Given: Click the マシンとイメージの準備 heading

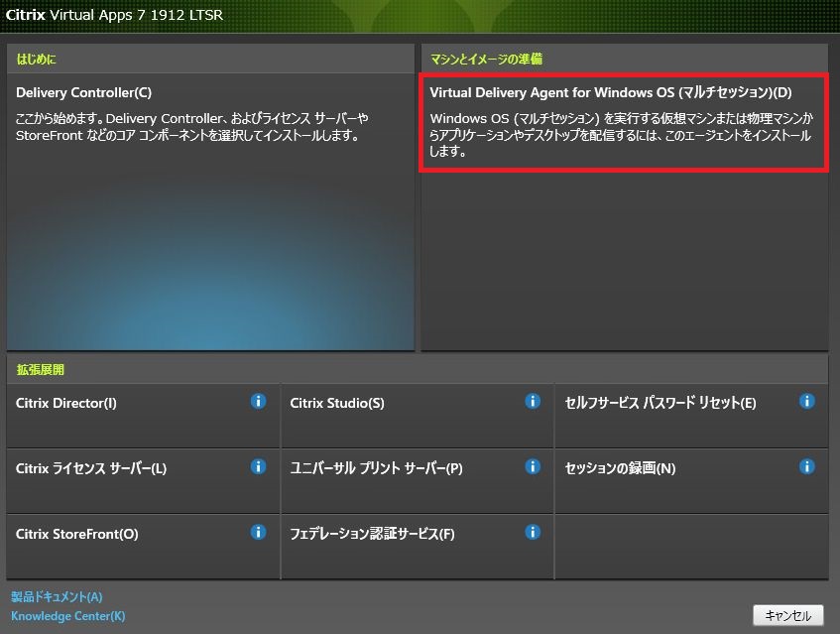Looking at the screenshot, I should 486,59.
